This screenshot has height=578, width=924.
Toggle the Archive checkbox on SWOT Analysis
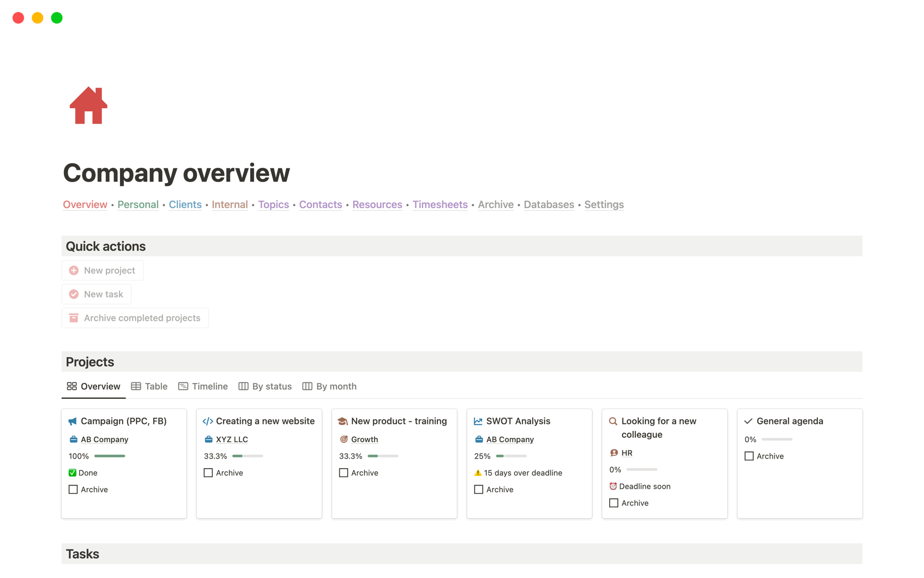pyautogui.click(x=478, y=489)
